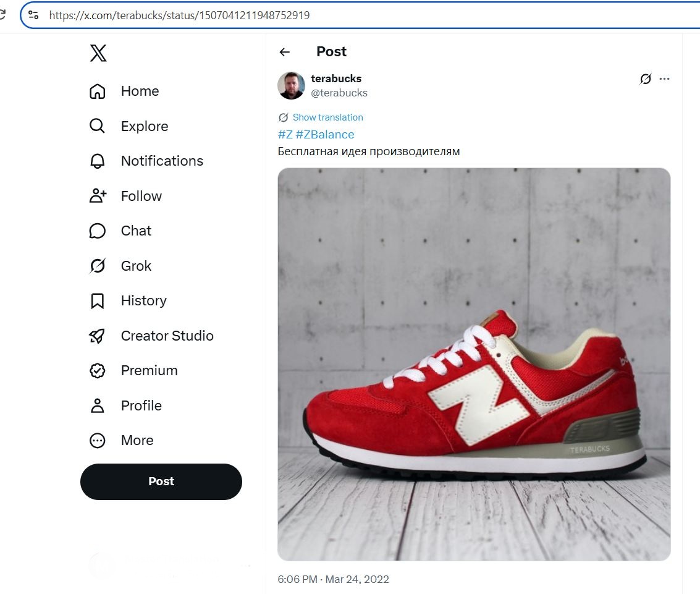
Task: Click the Profile person icon
Action: point(98,405)
